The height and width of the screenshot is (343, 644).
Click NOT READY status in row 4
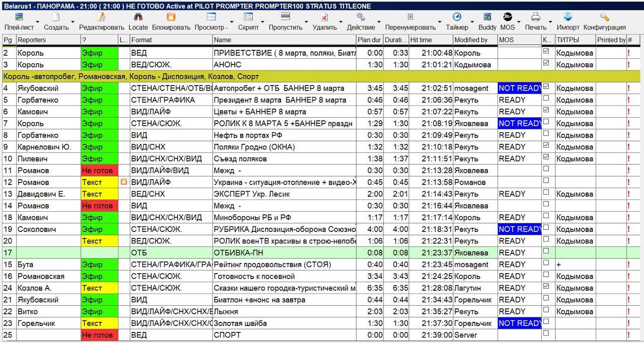tap(520, 88)
